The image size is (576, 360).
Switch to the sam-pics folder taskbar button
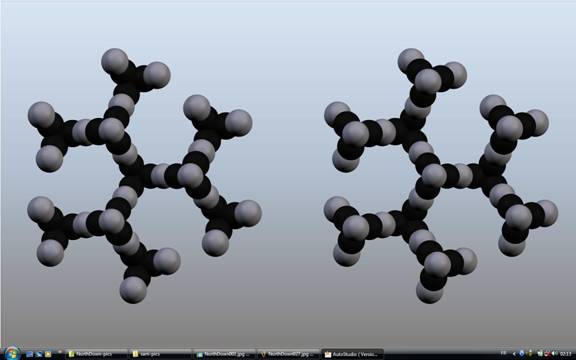tap(161, 354)
